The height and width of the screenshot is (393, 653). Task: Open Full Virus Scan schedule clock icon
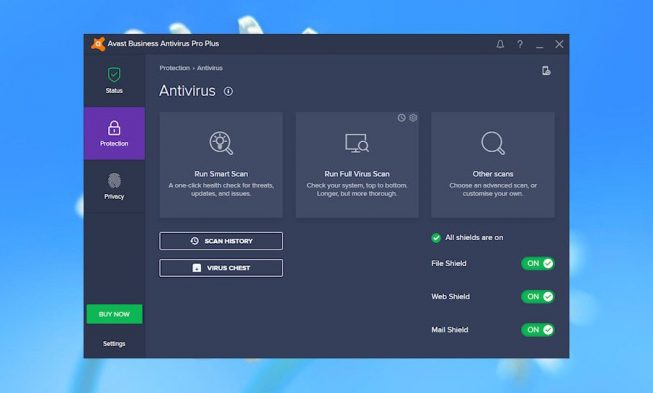(401, 118)
